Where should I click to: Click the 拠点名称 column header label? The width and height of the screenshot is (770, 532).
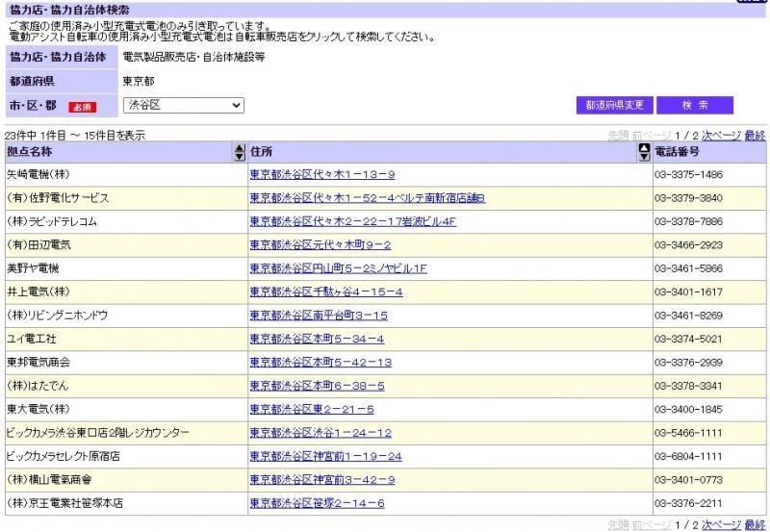click(x=30, y=152)
